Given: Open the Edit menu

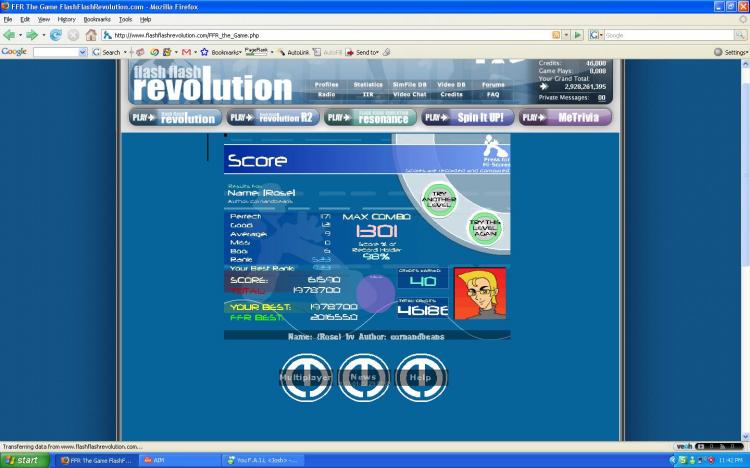Looking at the screenshot, I should click(x=25, y=20).
